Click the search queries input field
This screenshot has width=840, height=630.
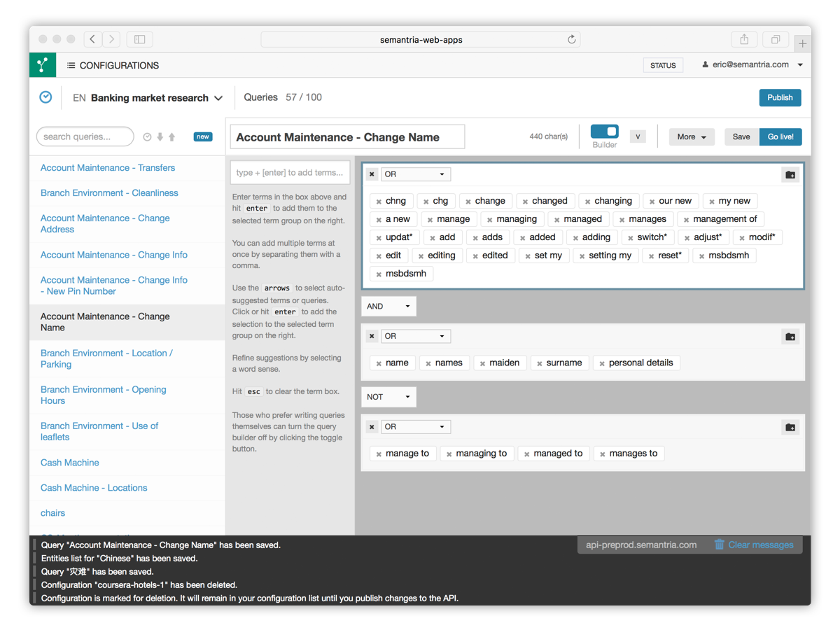pos(85,136)
